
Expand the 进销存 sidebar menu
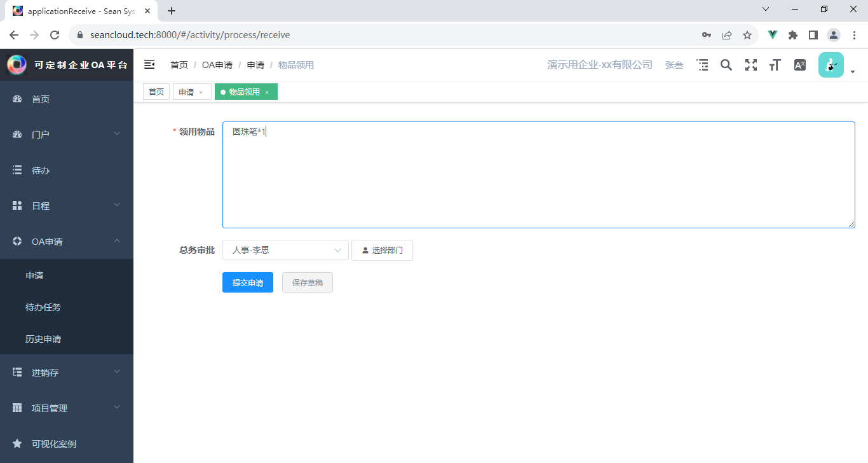67,372
